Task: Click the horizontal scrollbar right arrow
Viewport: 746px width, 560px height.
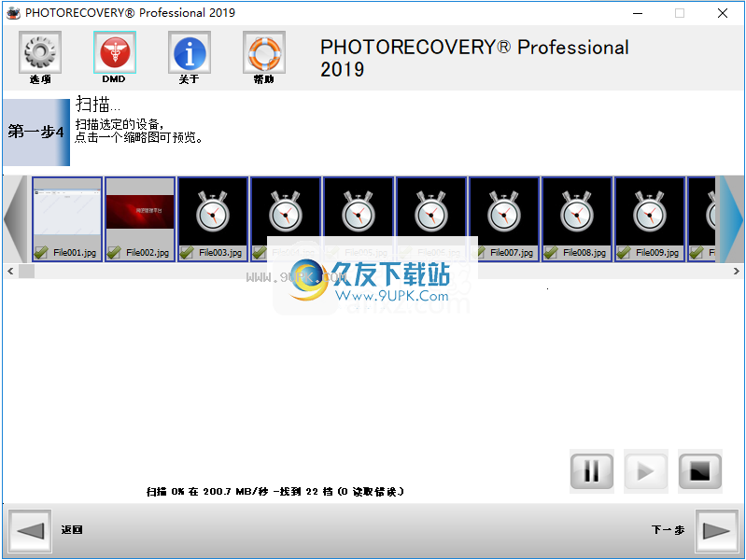Action: pos(736,272)
